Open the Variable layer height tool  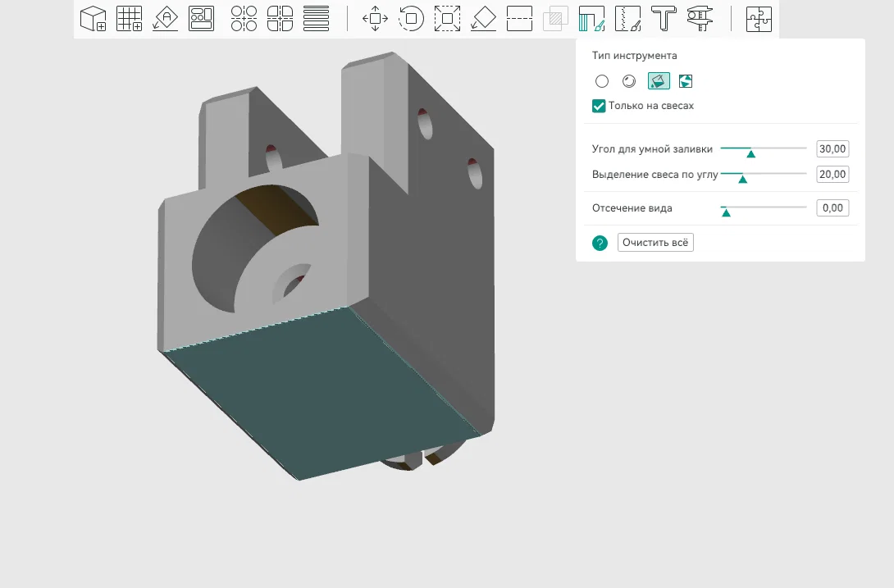[x=316, y=19]
